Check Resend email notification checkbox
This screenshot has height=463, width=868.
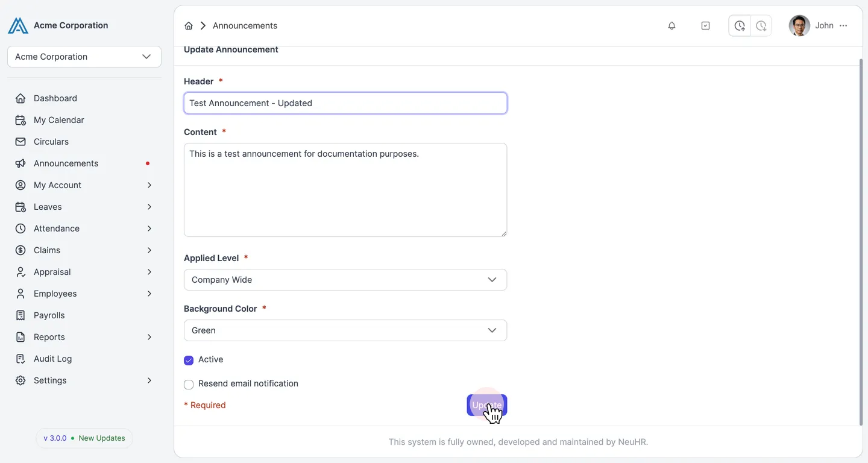tap(189, 384)
